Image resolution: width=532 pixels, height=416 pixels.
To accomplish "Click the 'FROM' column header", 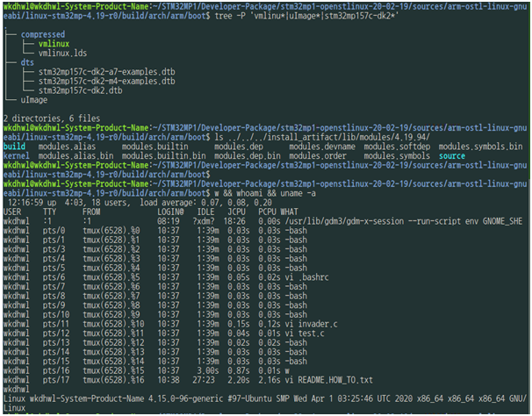I will click(x=91, y=212).
